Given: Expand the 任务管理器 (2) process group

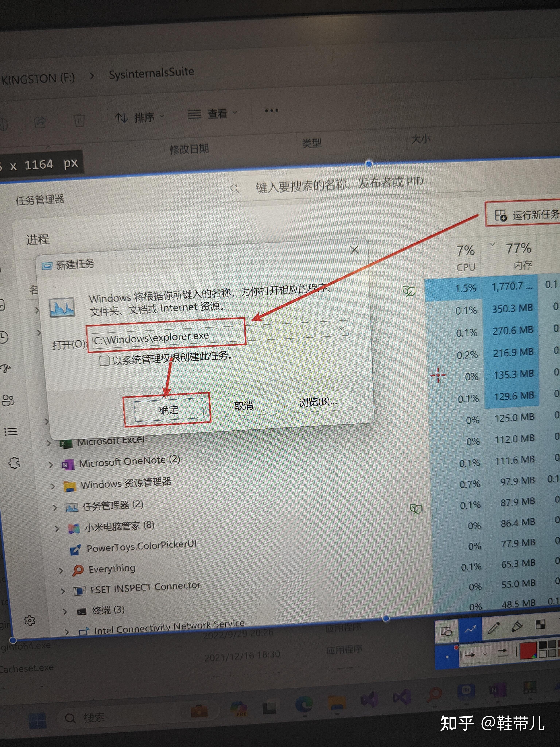Looking at the screenshot, I should click(55, 507).
